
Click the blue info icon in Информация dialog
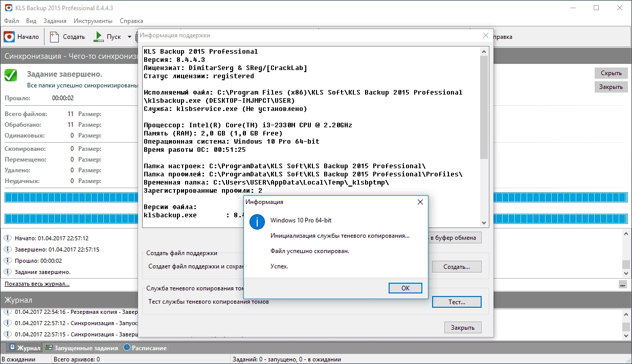(x=257, y=222)
